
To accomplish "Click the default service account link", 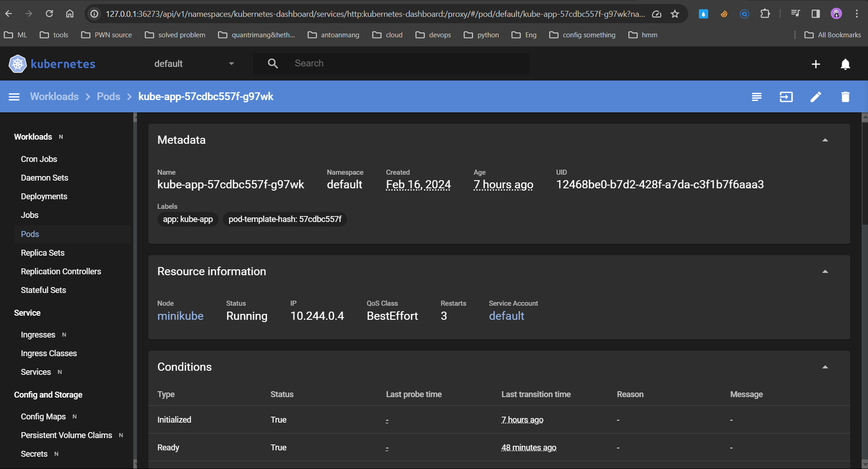I will tap(506, 316).
